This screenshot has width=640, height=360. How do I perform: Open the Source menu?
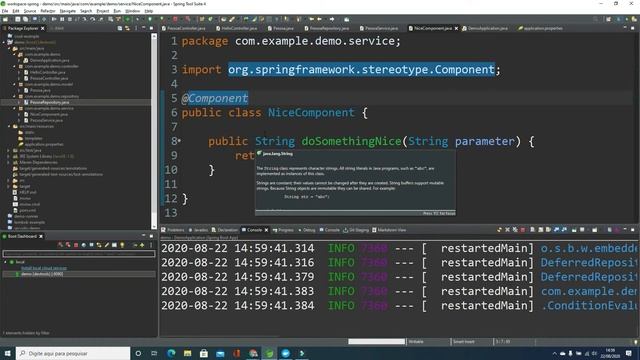(30, 11)
